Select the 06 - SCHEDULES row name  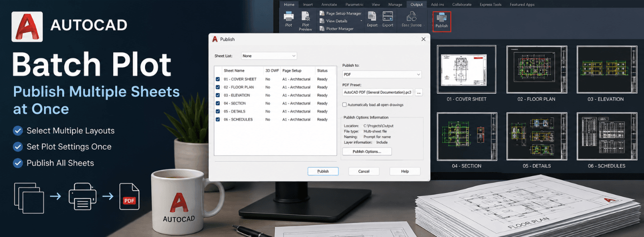pos(238,119)
